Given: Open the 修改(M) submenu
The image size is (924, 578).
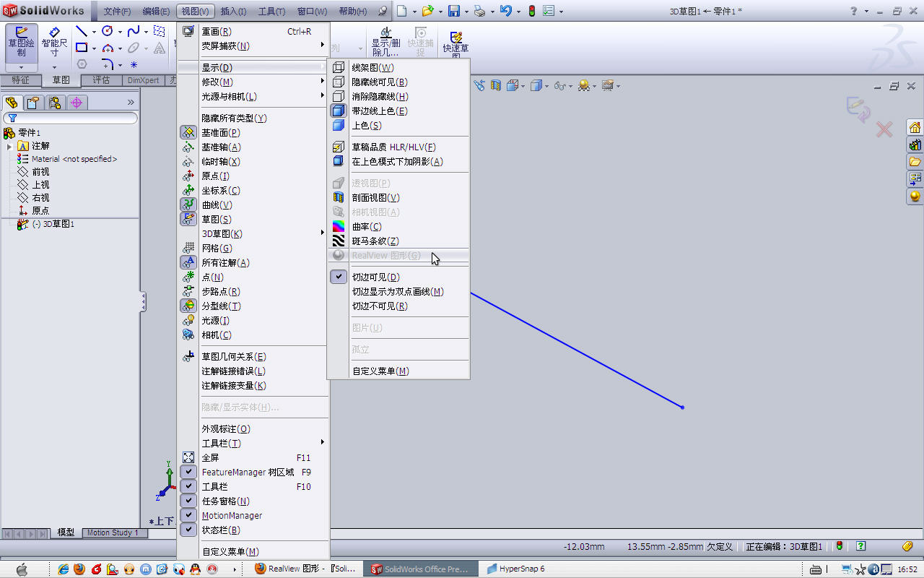Looking at the screenshot, I should coord(253,82).
